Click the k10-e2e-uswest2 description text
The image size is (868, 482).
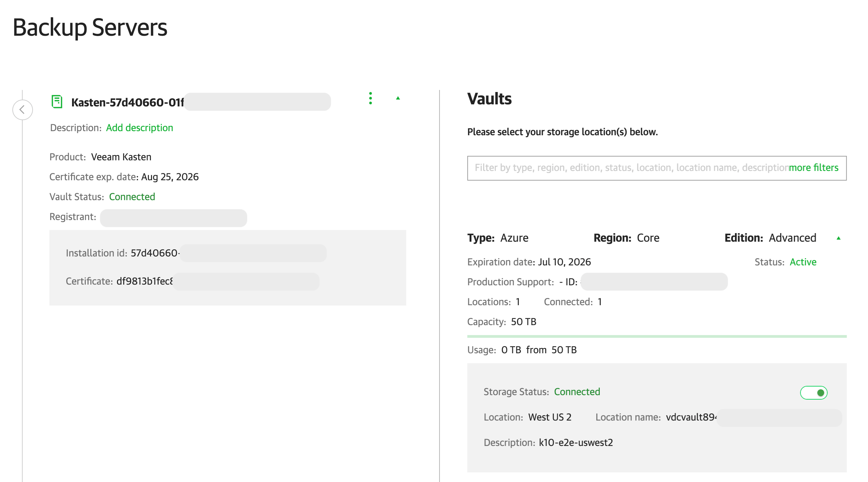[x=576, y=443]
